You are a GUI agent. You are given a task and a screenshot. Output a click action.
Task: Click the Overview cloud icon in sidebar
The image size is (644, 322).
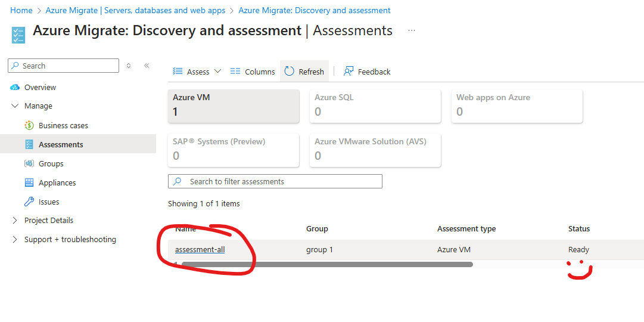click(15, 88)
